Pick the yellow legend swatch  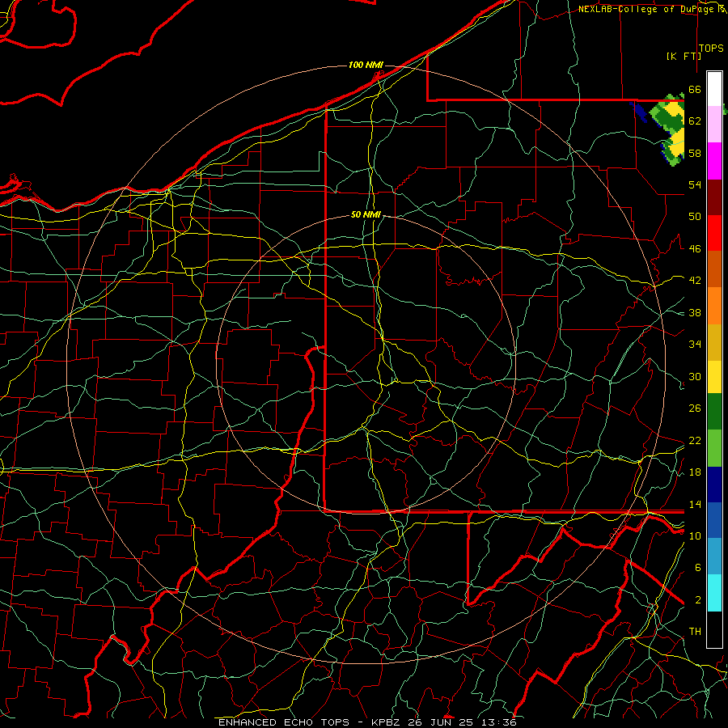point(714,376)
